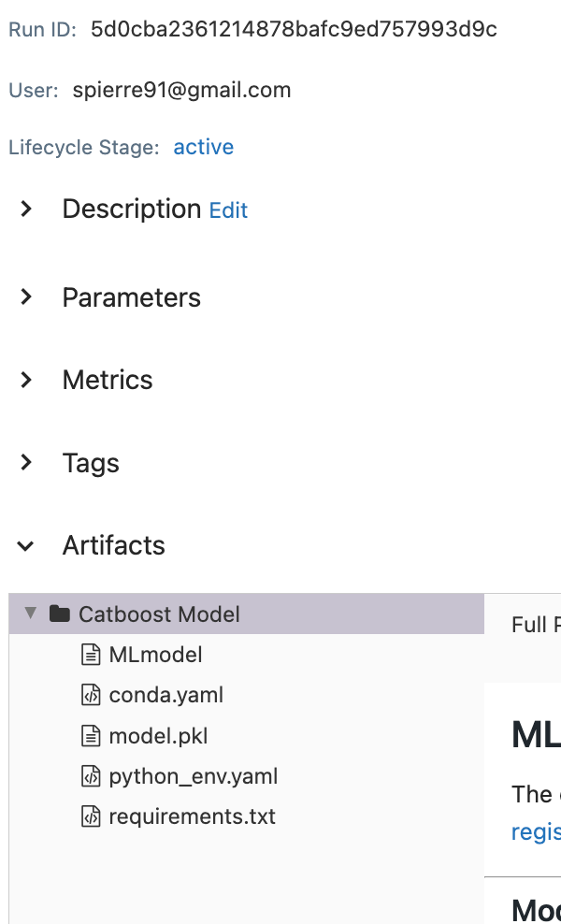Expand the Metrics section chevron
The image size is (561, 924).
[x=26, y=380]
